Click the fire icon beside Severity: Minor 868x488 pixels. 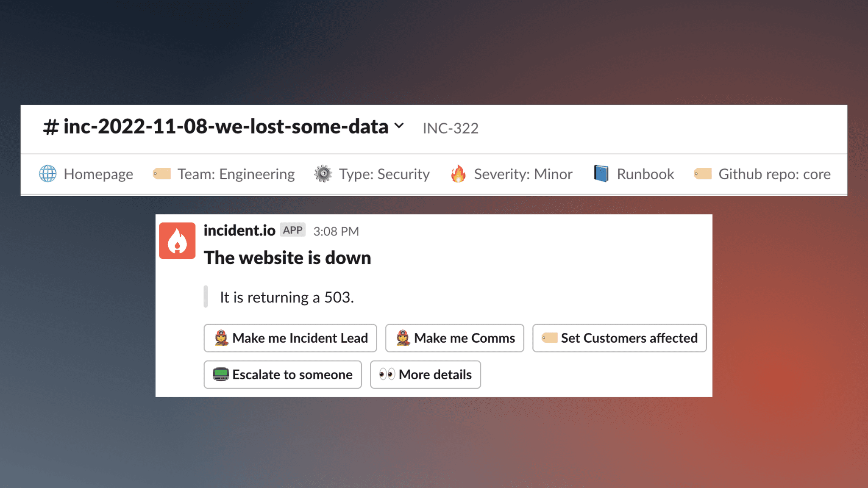[458, 174]
